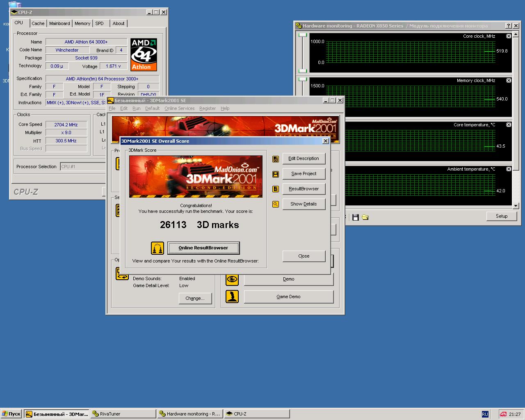
Task: Open the Help menu in 3DMark2001 SE
Action: click(225, 108)
